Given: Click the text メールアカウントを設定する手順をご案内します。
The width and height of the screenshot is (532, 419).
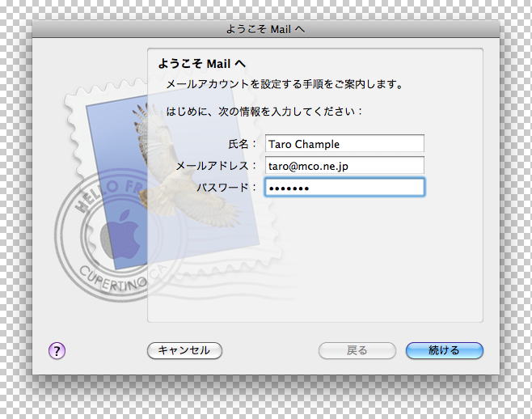Looking at the screenshot, I should [285, 84].
